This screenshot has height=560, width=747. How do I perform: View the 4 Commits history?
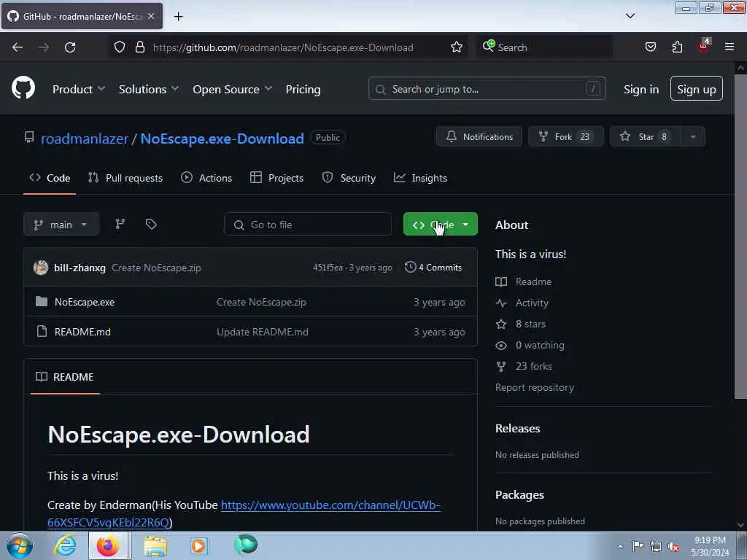tap(433, 267)
